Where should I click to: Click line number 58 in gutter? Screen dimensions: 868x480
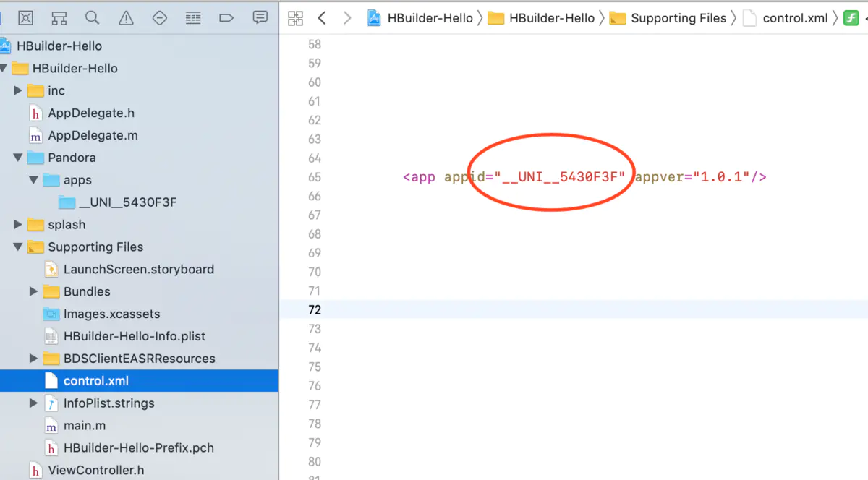click(314, 45)
